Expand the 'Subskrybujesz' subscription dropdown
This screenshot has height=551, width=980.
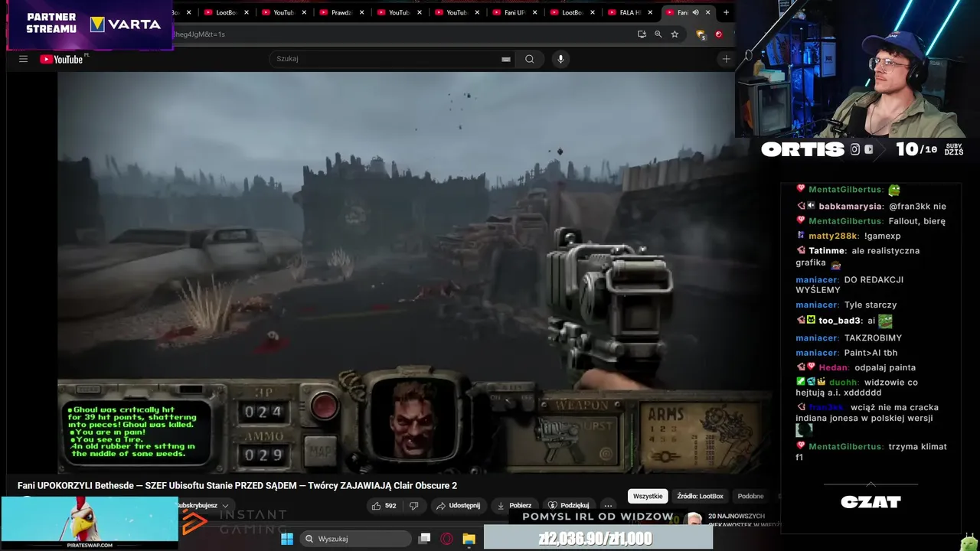204,505
